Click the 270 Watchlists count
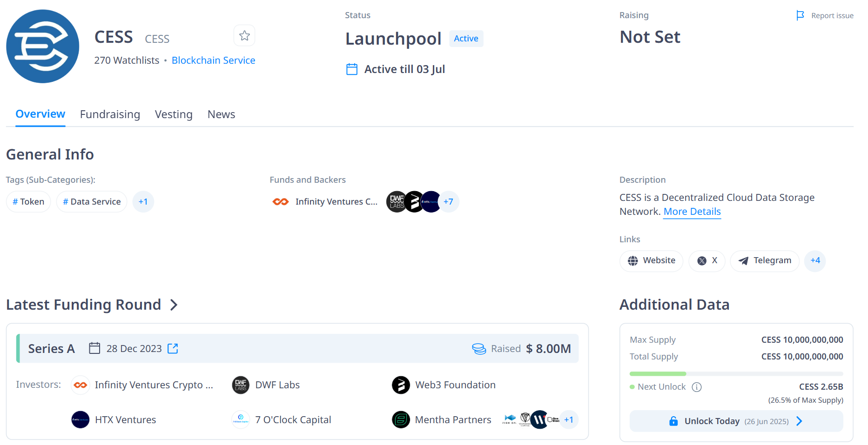Viewport: 868px width, 445px height. pyautogui.click(x=127, y=60)
